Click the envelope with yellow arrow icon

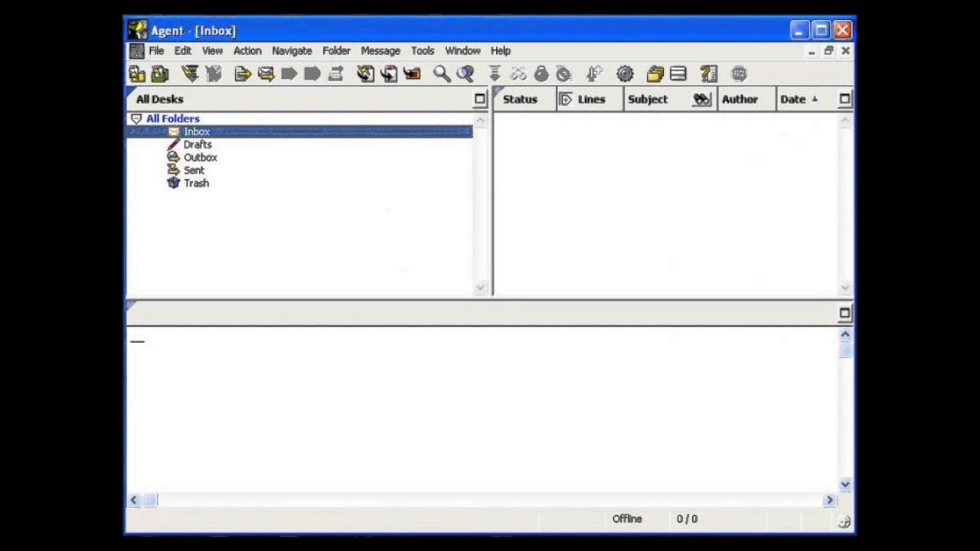pos(266,74)
